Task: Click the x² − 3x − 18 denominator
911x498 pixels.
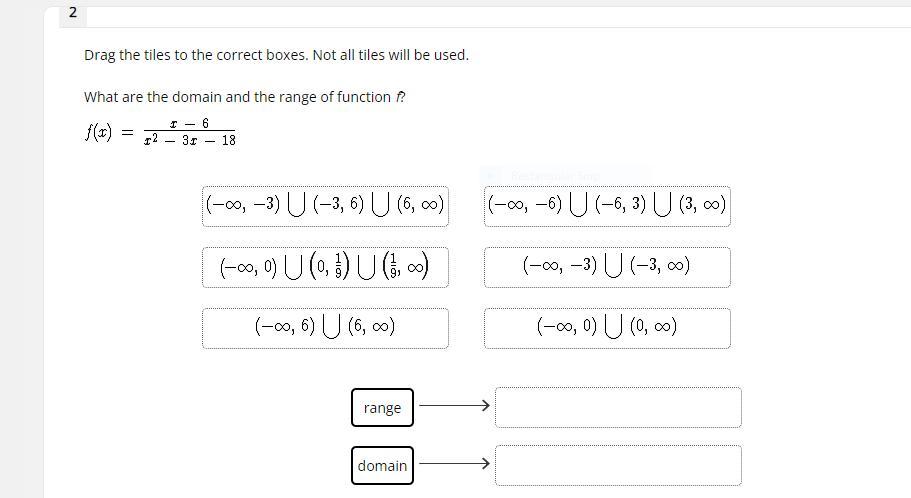Action: pos(189,141)
